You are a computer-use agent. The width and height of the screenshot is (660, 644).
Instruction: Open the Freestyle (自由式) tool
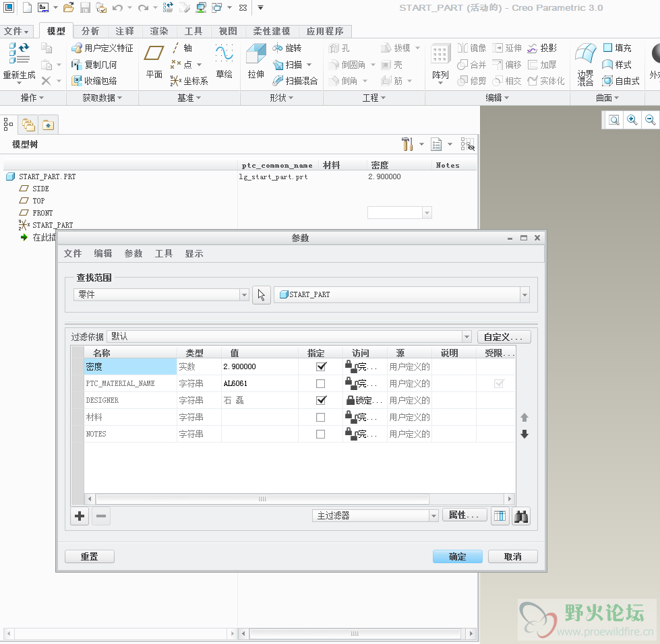pyautogui.click(x=621, y=81)
